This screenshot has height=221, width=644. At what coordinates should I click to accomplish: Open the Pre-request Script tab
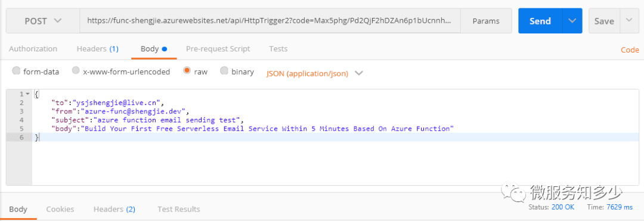[218, 48]
